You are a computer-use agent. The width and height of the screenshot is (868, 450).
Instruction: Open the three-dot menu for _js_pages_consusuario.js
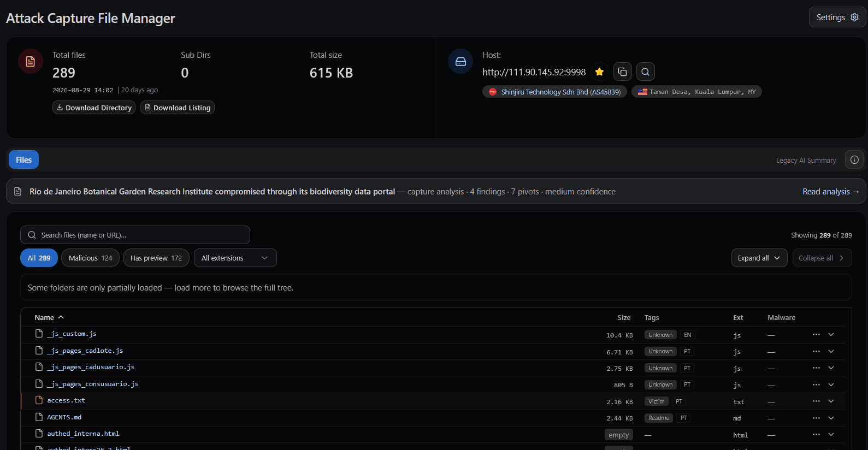click(816, 384)
